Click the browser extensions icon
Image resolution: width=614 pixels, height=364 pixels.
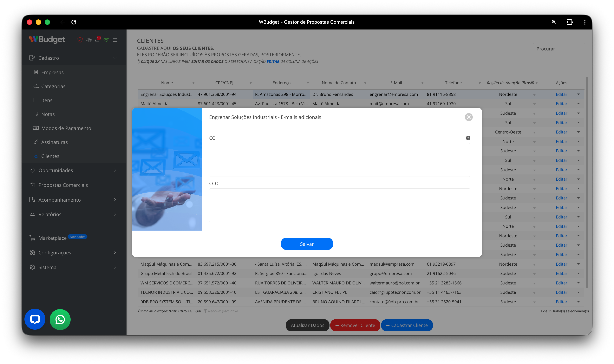[570, 22]
